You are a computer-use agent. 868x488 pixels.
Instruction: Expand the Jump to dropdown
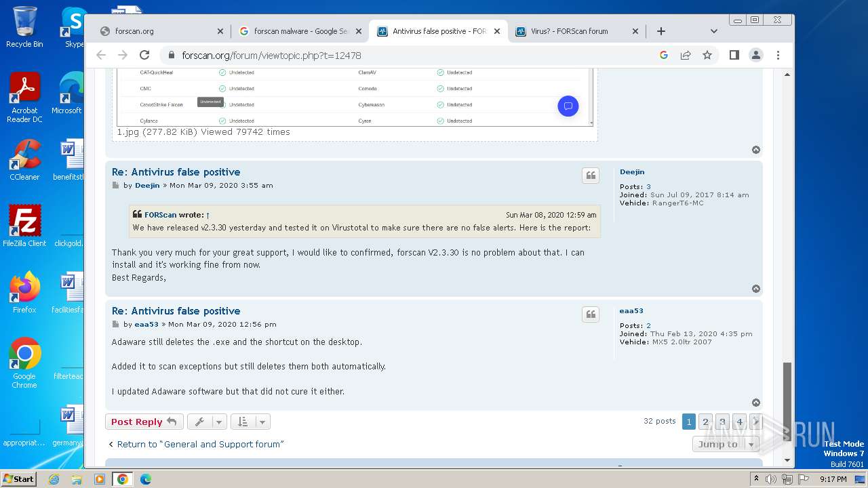click(726, 444)
